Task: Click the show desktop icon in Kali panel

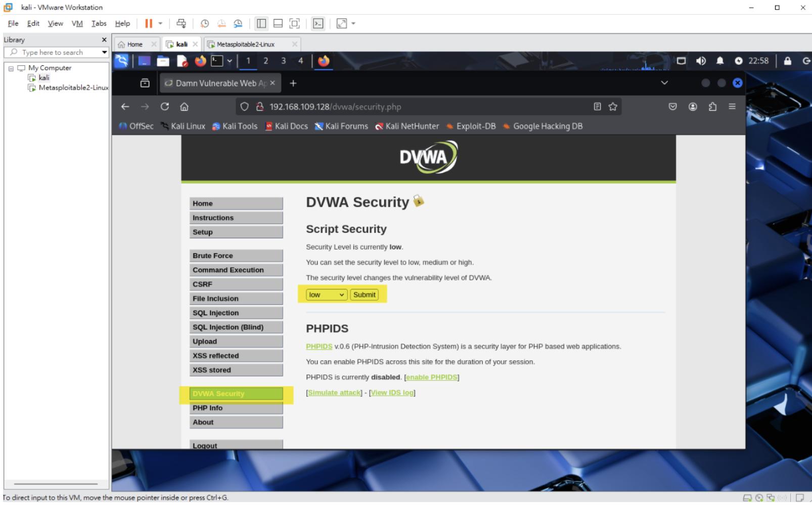Action: coord(144,61)
